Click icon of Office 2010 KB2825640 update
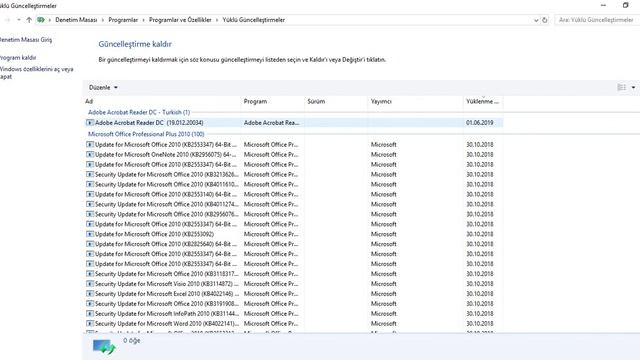Viewport: 640px width, 360px height. [90, 244]
